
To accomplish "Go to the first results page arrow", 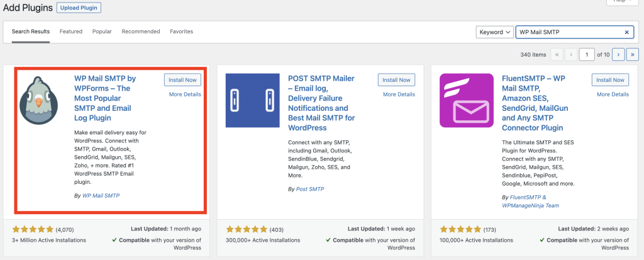I will 557,54.
